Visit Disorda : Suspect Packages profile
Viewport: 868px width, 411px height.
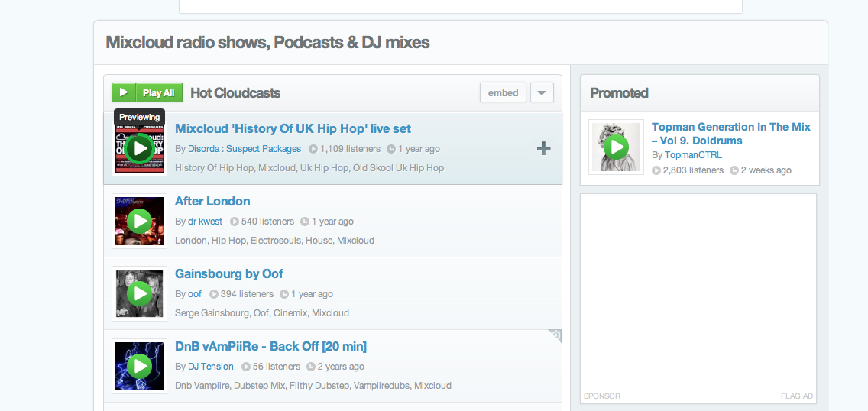point(245,149)
